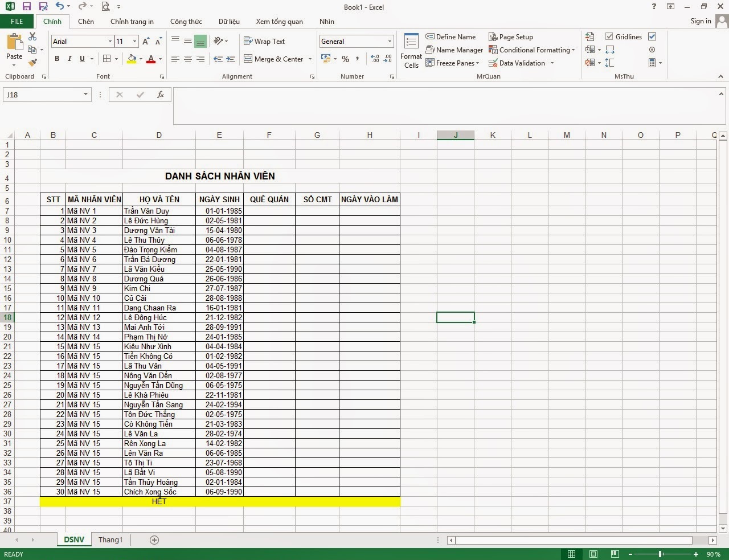Align text right
Viewport: 729px width, 560px height.
click(x=200, y=59)
